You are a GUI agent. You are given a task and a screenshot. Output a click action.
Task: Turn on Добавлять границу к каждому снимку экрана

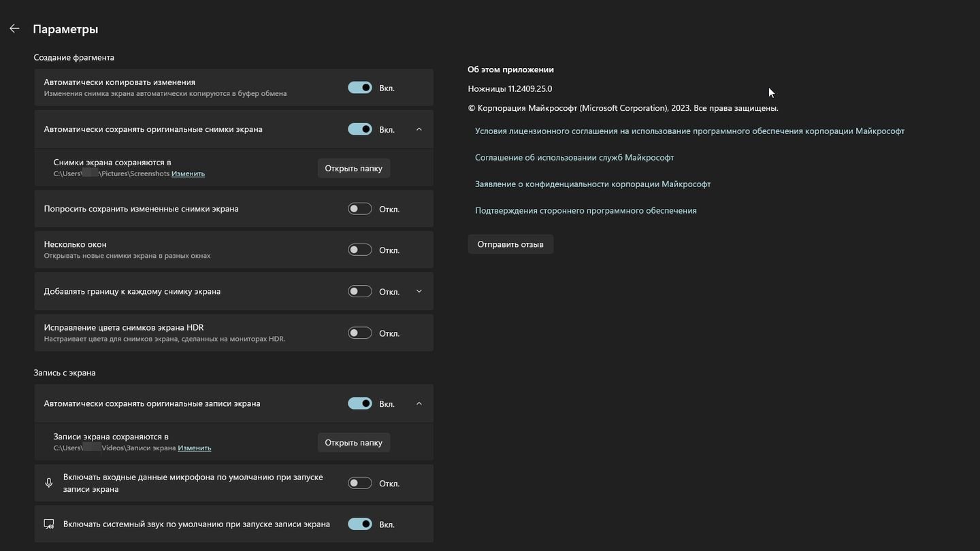coord(360,291)
